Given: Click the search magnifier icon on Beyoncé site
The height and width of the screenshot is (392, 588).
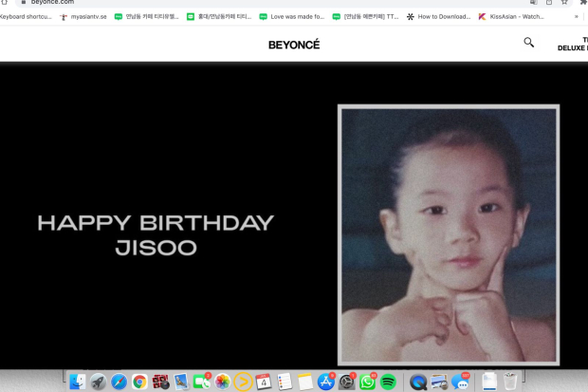Looking at the screenshot, I should [529, 43].
